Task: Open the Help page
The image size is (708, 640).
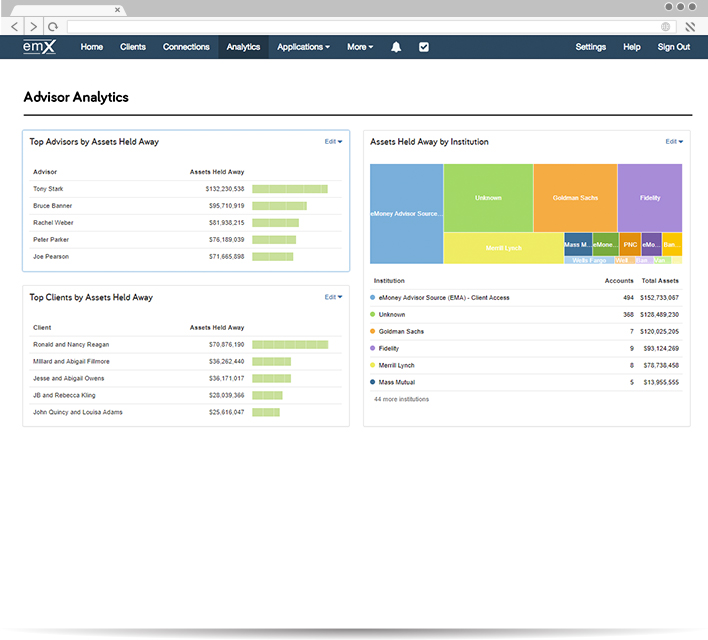Action: point(632,47)
